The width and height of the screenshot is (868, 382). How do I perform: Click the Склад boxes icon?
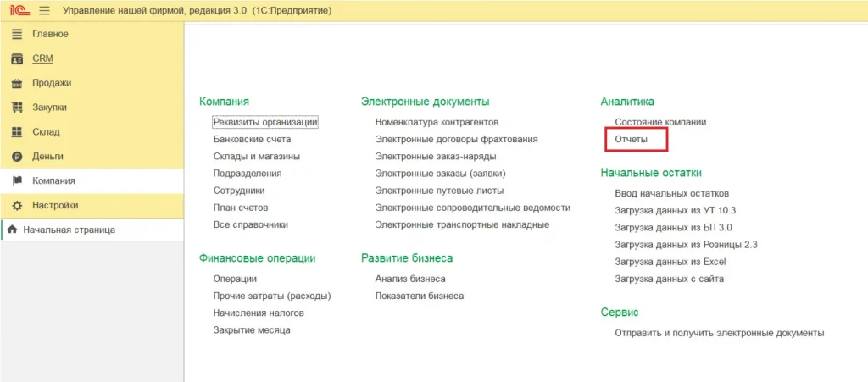[16, 132]
